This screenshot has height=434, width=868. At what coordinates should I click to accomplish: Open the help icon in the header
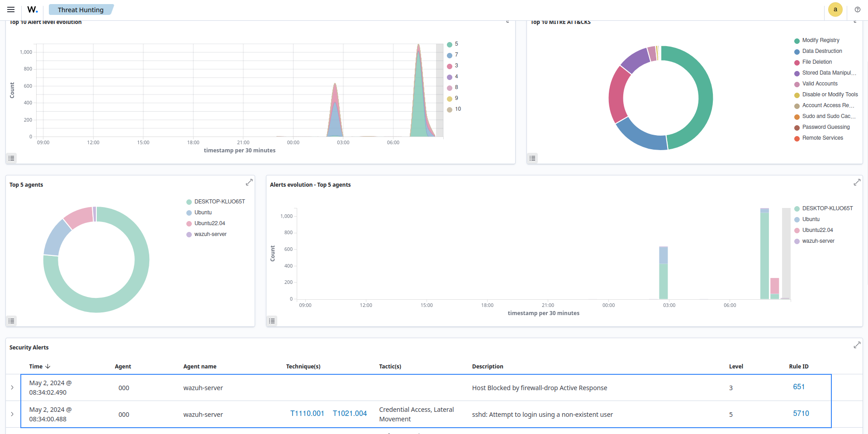(857, 9)
